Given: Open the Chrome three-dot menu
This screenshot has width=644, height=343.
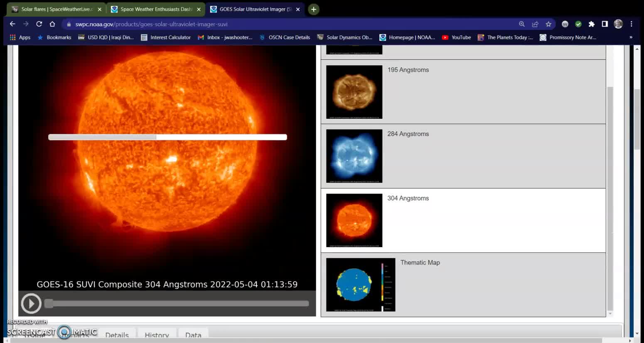Looking at the screenshot, I should [631, 24].
